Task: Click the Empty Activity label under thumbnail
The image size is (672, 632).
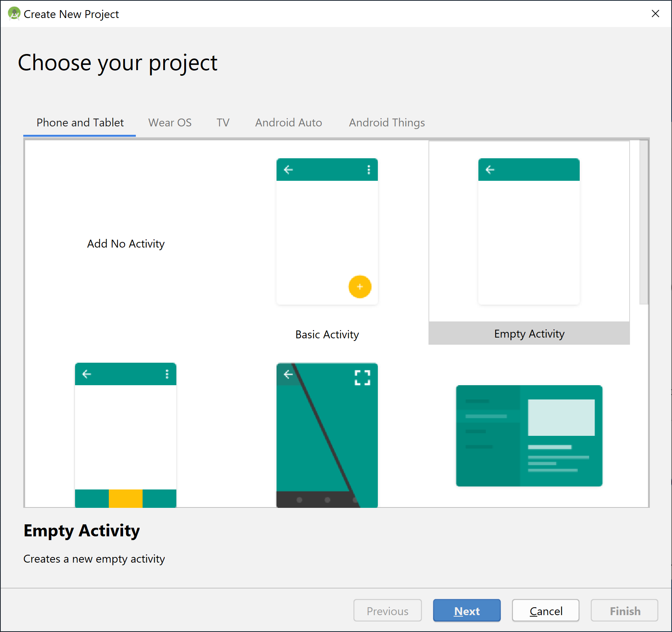Action: (529, 334)
